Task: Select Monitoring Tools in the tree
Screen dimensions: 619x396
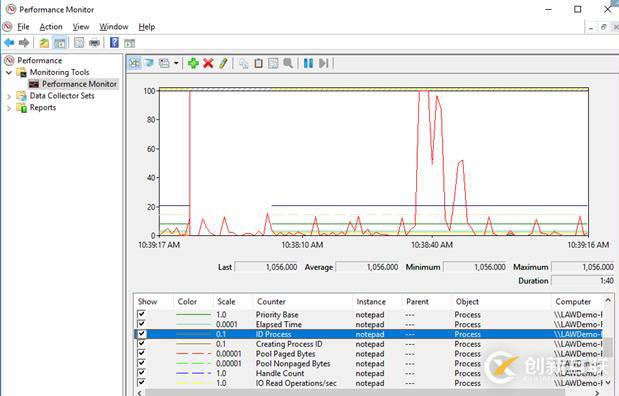Action: point(59,72)
